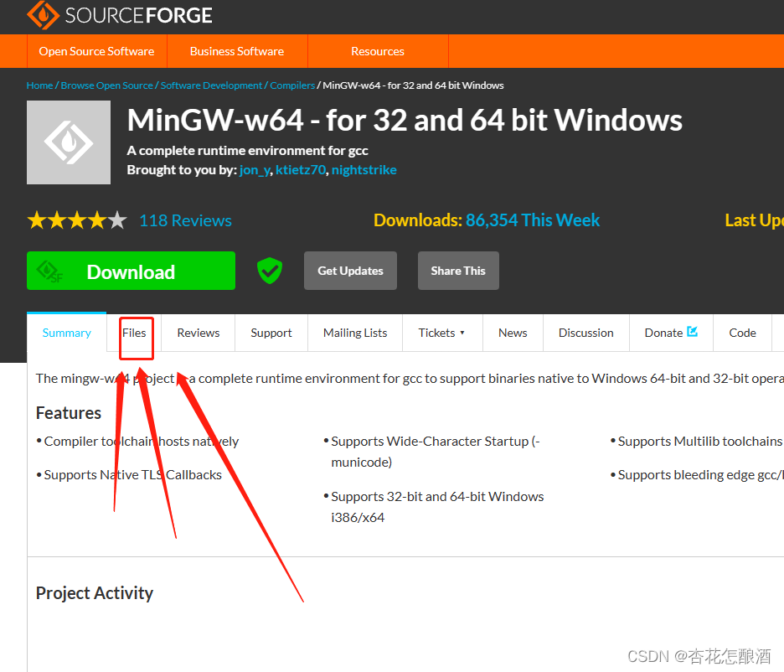Viewport: 784px width, 672px height.
Task: Click the 86,354 This Week downloads stat
Action: [533, 220]
